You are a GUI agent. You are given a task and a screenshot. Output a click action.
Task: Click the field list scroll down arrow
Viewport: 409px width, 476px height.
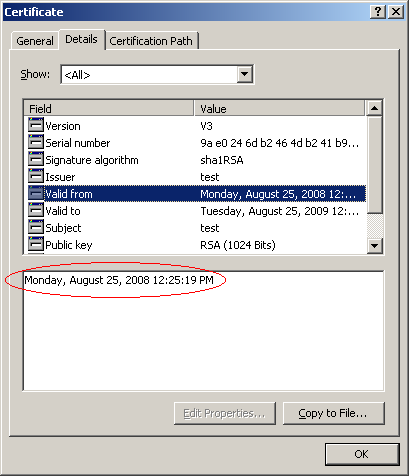pyautogui.click(x=375, y=246)
